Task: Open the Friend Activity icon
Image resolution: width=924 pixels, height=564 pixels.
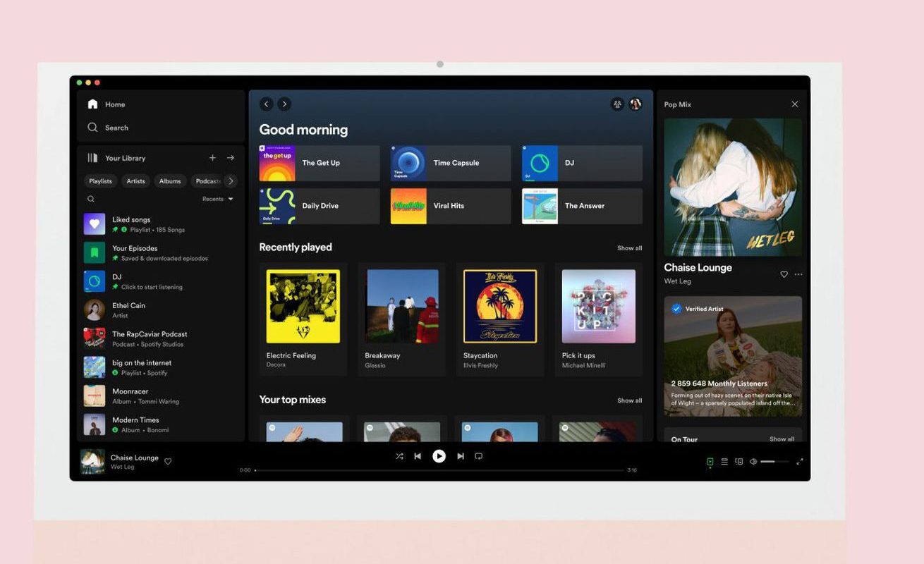Action: [x=617, y=104]
